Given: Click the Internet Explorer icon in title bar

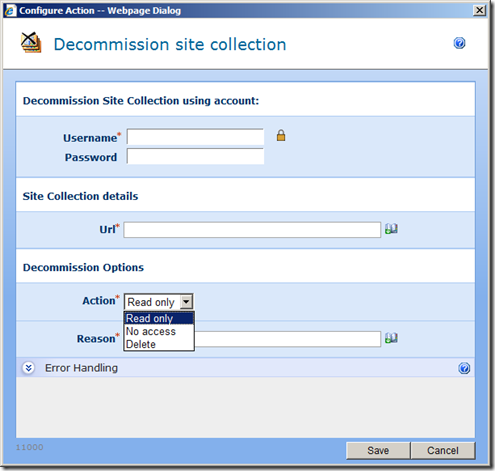Looking at the screenshot, I should (10, 10).
